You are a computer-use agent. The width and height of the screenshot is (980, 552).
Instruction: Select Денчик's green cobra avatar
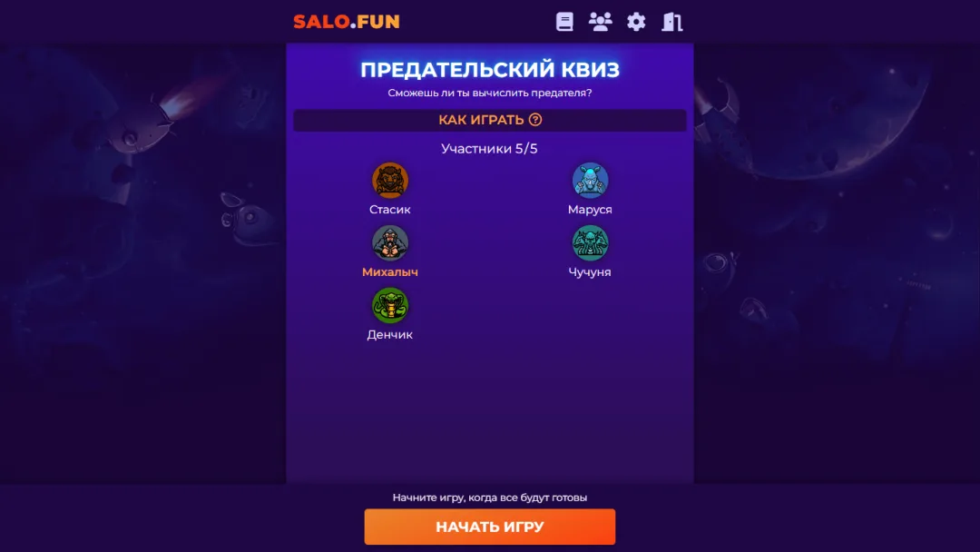(390, 306)
